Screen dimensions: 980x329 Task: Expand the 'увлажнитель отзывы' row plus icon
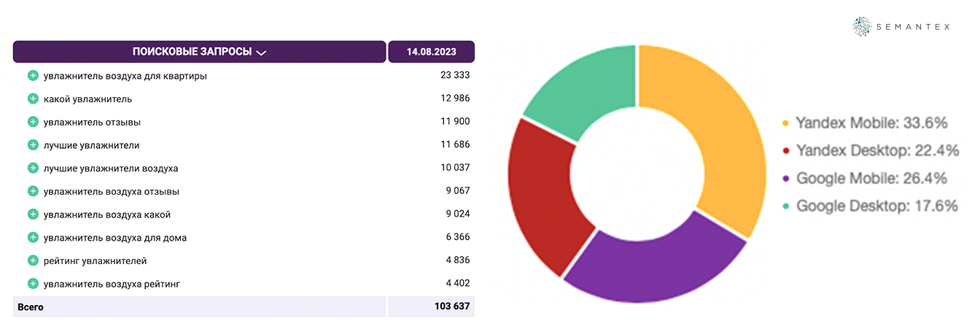[x=33, y=122]
